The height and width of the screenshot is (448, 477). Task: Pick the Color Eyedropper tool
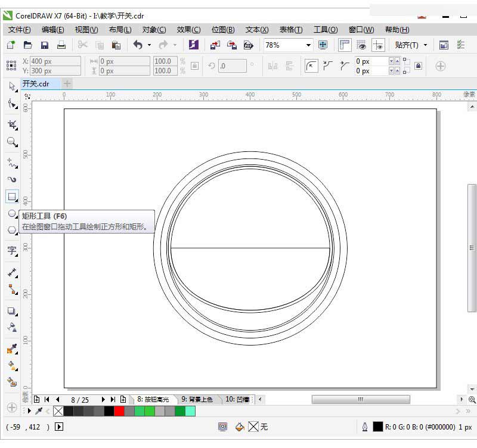coord(12,349)
